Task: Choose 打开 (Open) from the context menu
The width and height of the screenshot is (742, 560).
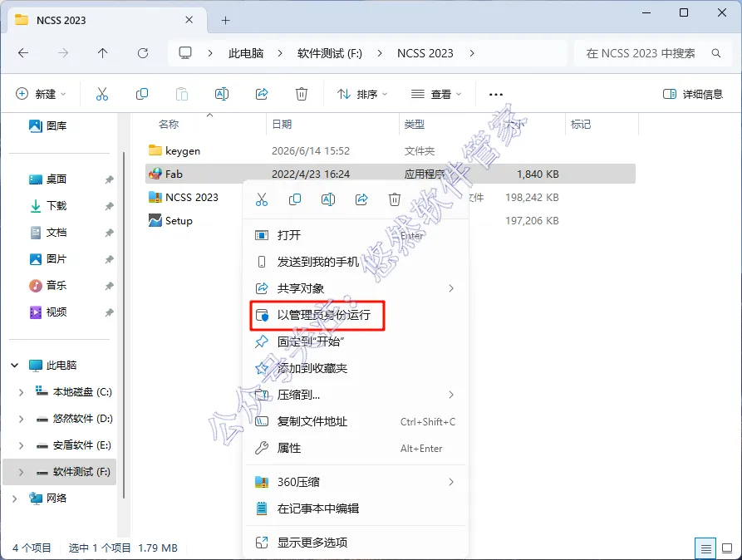Action: (356, 235)
